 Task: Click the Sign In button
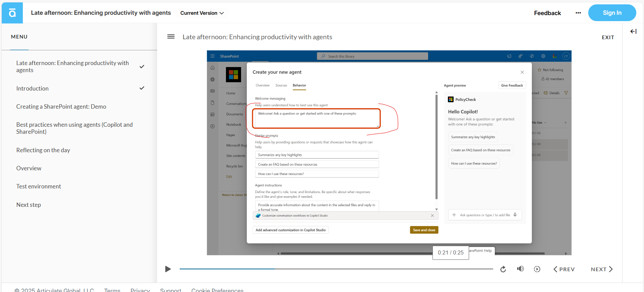tap(612, 13)
